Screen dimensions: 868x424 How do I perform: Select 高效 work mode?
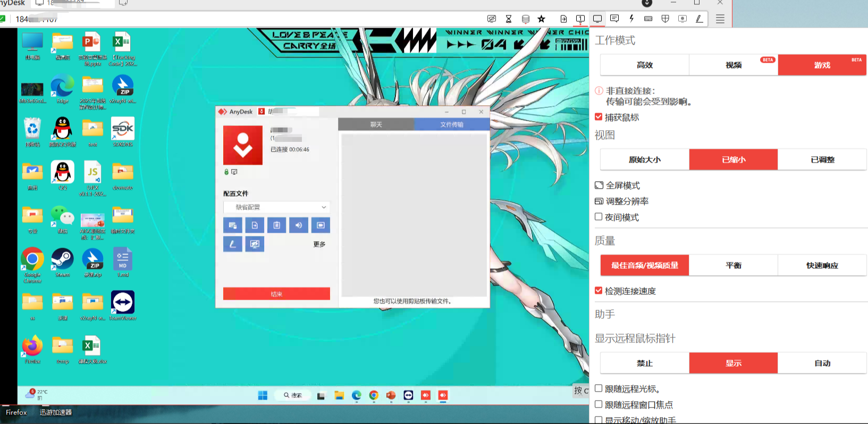pos(645,65)
